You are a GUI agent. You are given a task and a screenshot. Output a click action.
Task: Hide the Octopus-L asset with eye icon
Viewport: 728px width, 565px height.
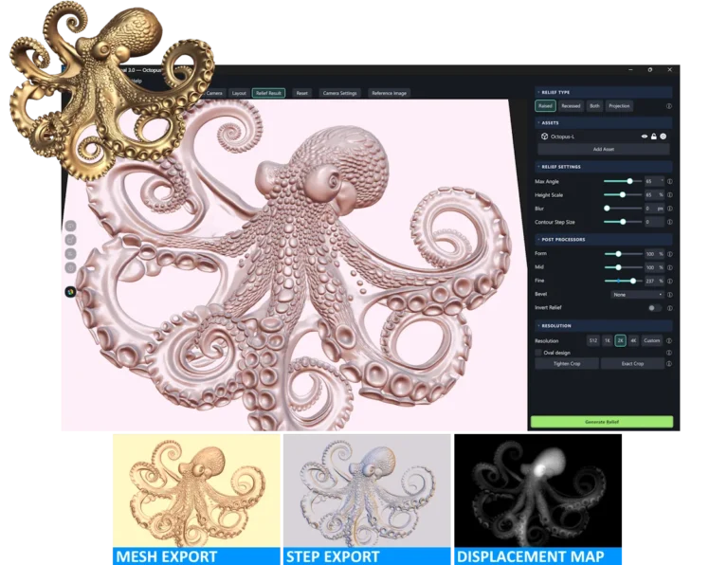[x=645, y=137]
